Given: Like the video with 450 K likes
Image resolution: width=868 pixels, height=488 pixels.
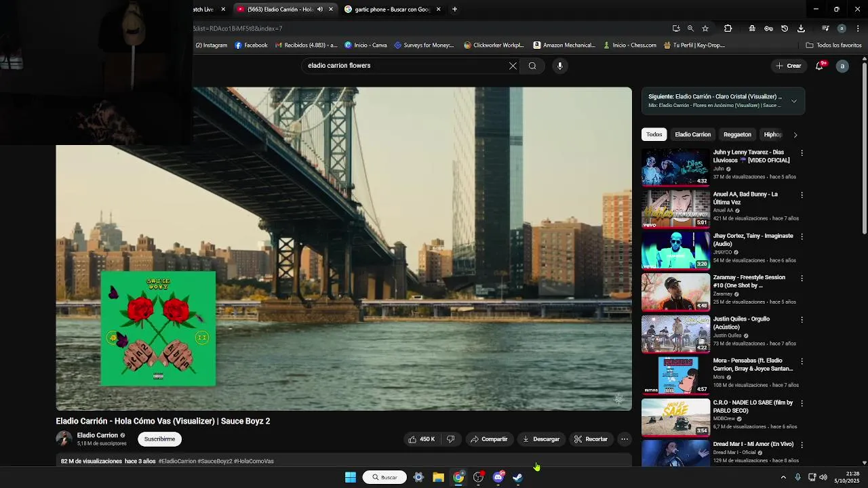Looking at the screenshot, I should pyautogui.click(x=421, y=439).
